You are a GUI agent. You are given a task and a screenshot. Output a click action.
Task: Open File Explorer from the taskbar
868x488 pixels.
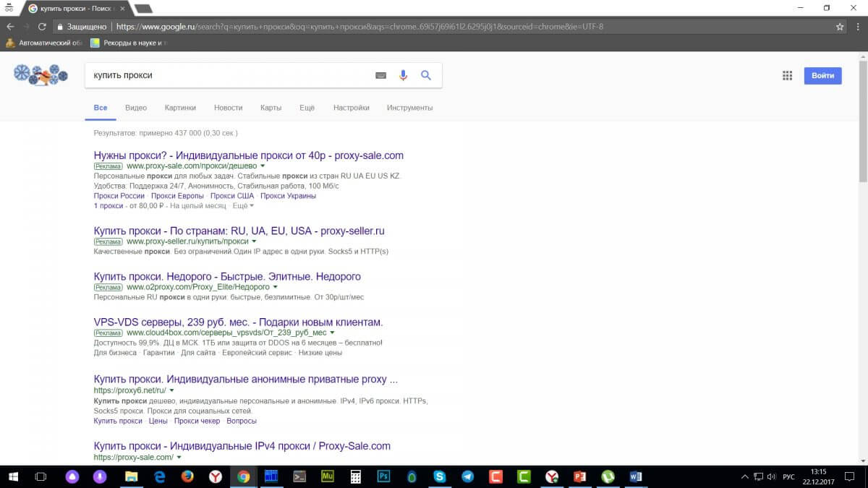(x=132, y=477)
